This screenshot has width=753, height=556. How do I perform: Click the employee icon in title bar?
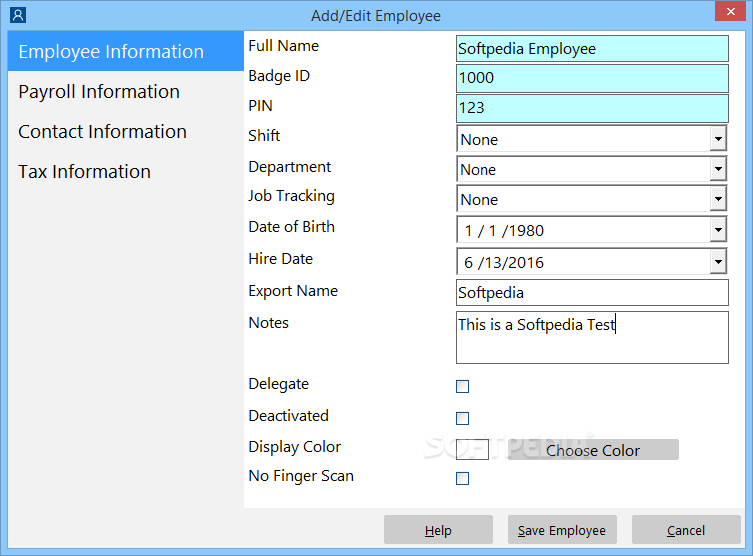[18, 15]
